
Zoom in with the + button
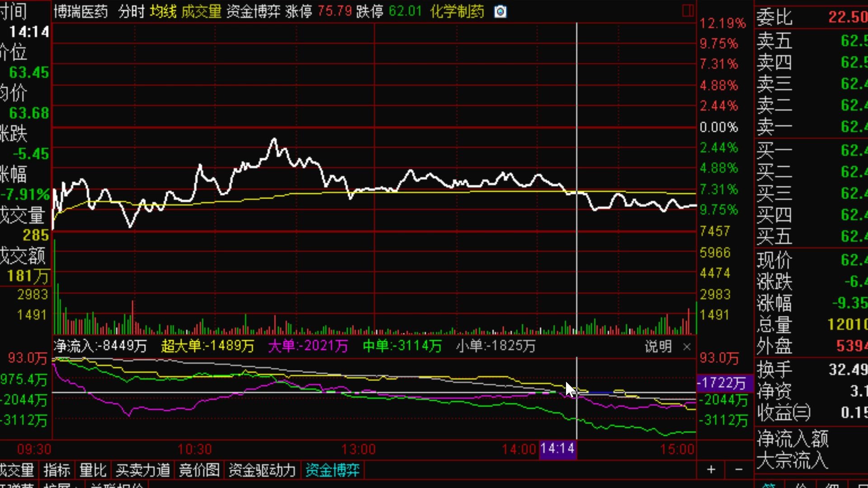click(x=711, y=469)
